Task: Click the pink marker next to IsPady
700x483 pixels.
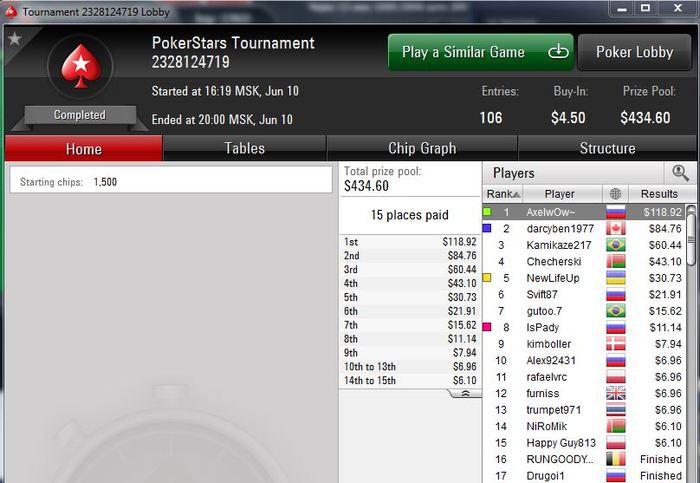Action: pyautogui.click(x=487, y=327)
